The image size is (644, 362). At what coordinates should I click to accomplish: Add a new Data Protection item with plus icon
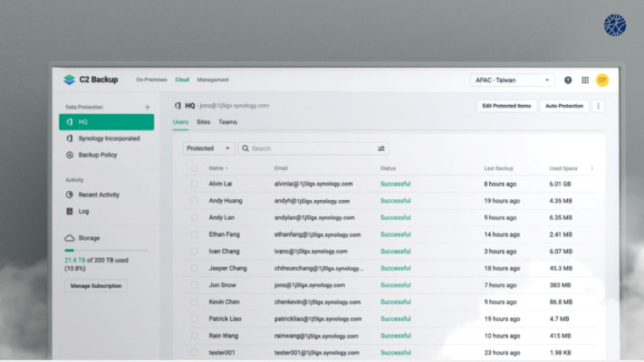148,107
